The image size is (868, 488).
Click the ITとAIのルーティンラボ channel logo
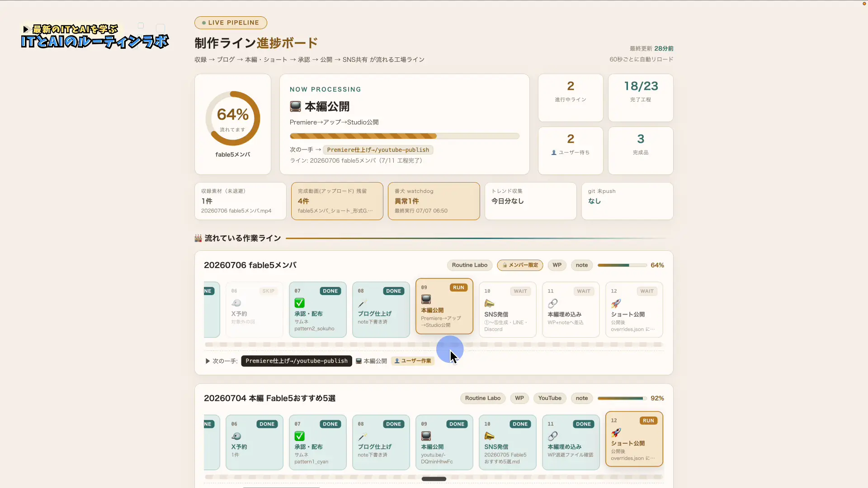(95, 36)
